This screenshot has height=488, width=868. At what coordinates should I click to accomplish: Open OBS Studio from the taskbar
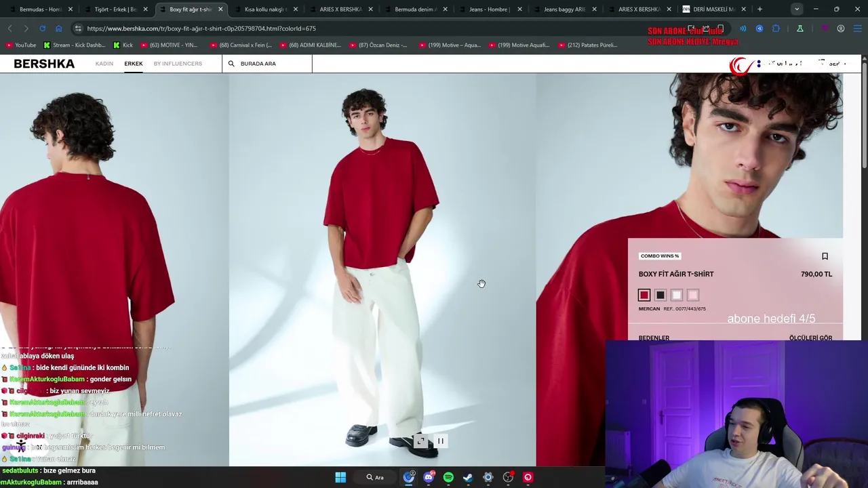(508, 477)
